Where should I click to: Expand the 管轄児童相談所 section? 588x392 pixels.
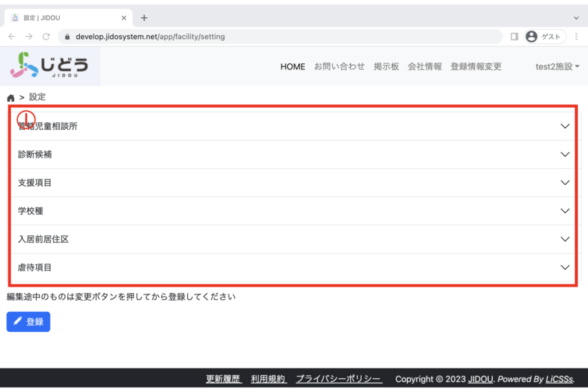tap(565, 126)
